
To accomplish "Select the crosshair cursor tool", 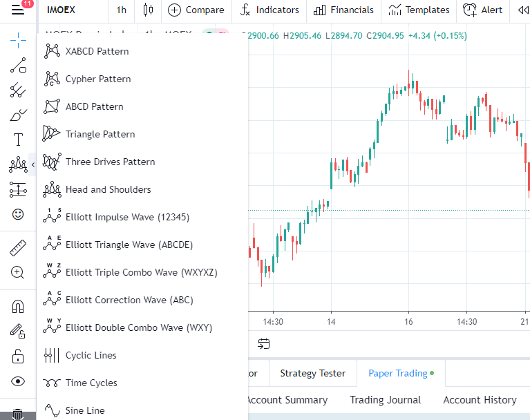I will click(18, 40).
